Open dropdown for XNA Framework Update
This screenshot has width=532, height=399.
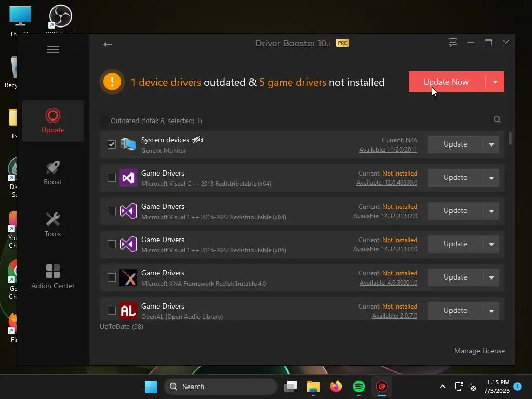(491, 277)
